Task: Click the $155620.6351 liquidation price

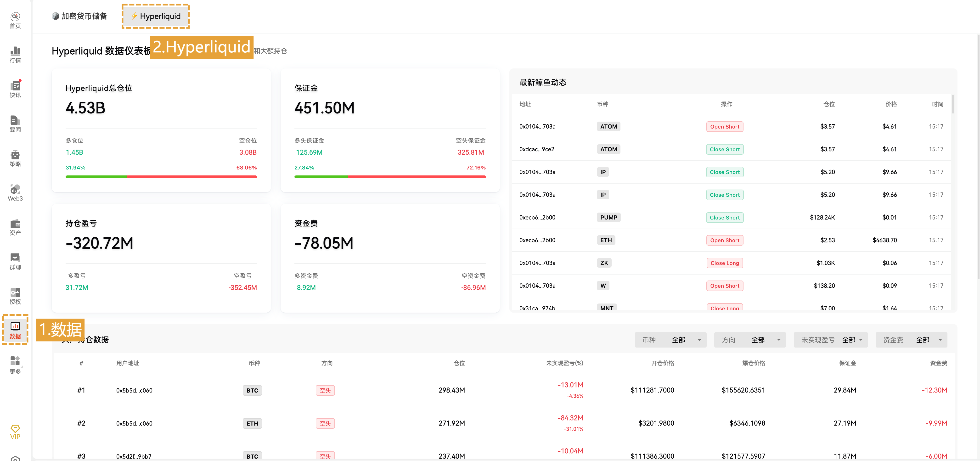Action: pyautogui.click(x=743, y=390)
